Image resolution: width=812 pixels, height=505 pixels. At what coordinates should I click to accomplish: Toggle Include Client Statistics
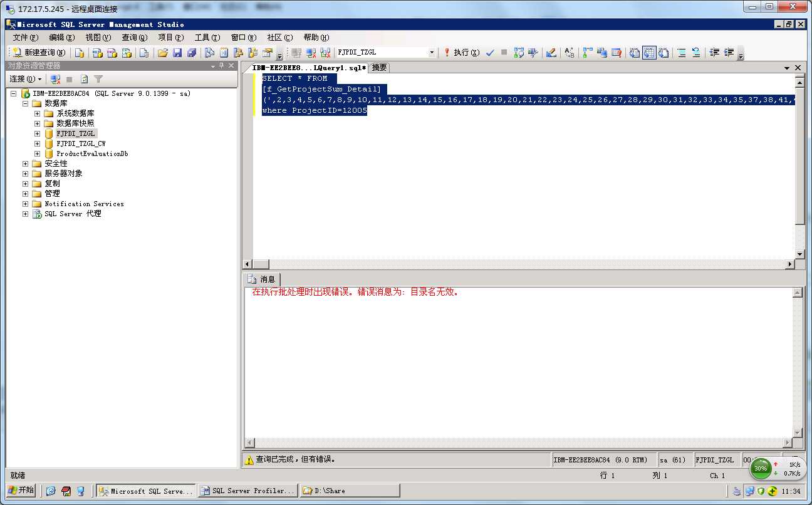(602, 53)
